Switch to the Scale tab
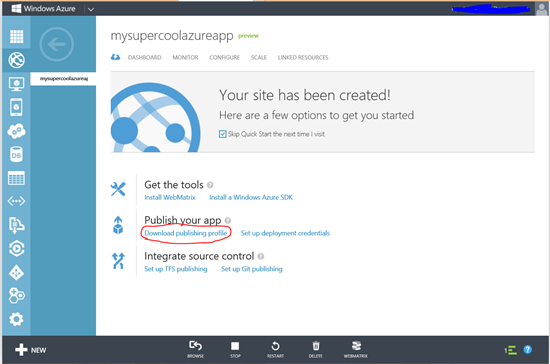 pos(259,58)
